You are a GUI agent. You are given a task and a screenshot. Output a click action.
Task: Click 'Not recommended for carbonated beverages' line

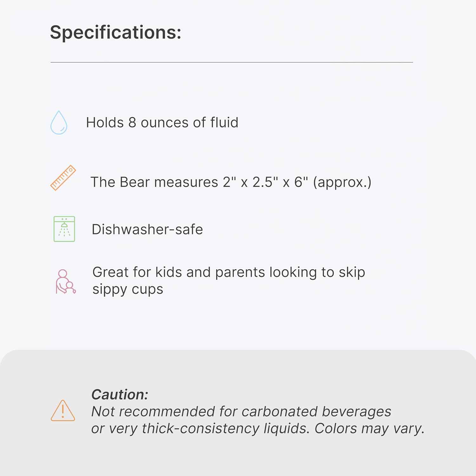pyautogui.click(x=241, y=412)
